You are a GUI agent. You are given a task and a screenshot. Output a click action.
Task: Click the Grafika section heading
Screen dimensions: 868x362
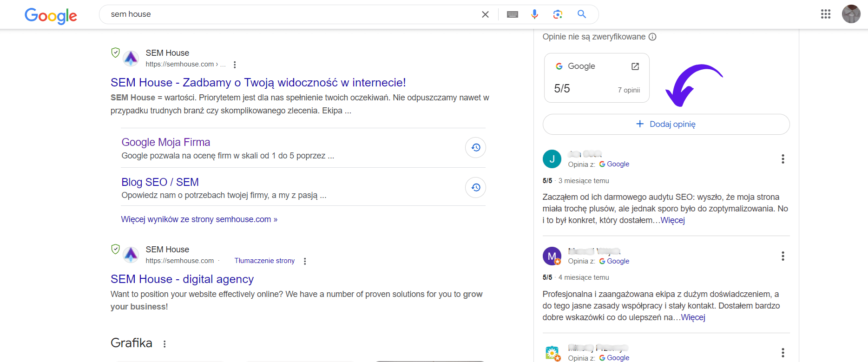coord(132,343)
